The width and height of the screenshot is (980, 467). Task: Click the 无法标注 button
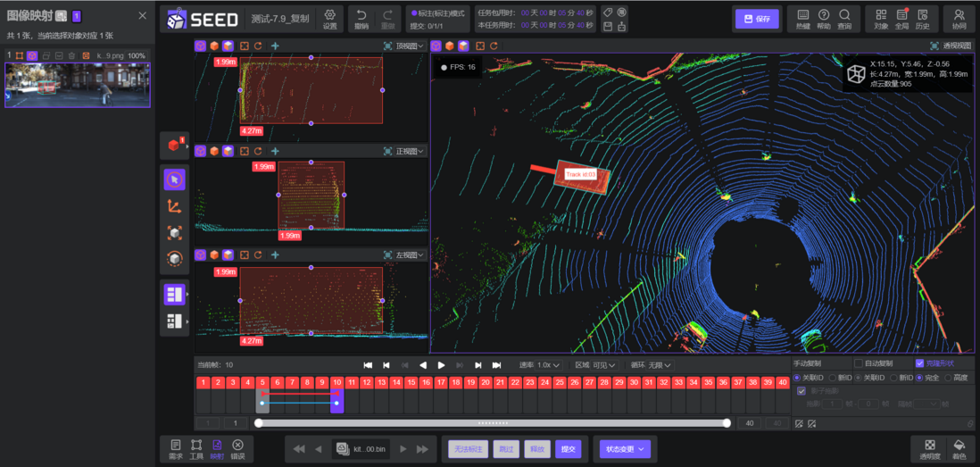point(468,449)
